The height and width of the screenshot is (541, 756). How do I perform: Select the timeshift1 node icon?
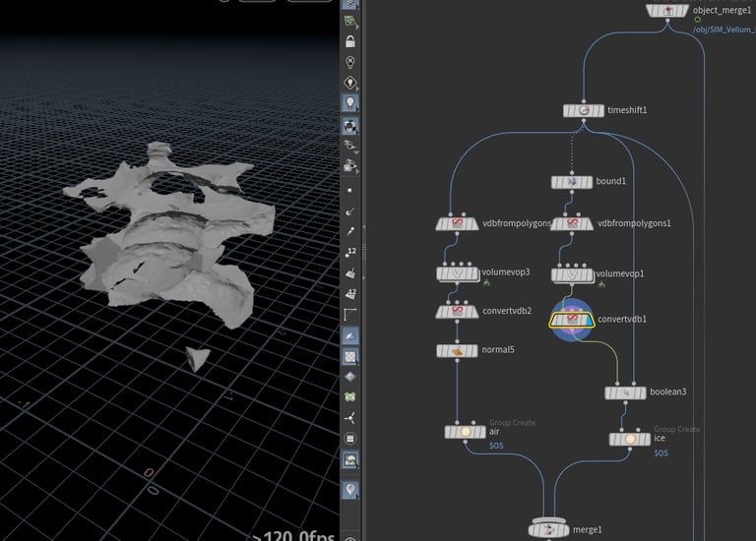[x=584, y=111]
